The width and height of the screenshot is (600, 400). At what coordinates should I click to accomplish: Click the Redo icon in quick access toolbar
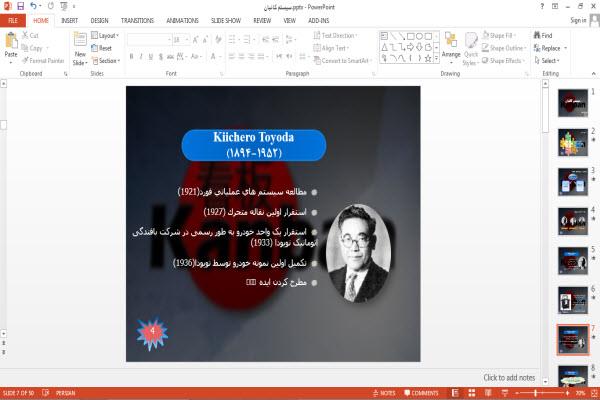tap(51, 6)
